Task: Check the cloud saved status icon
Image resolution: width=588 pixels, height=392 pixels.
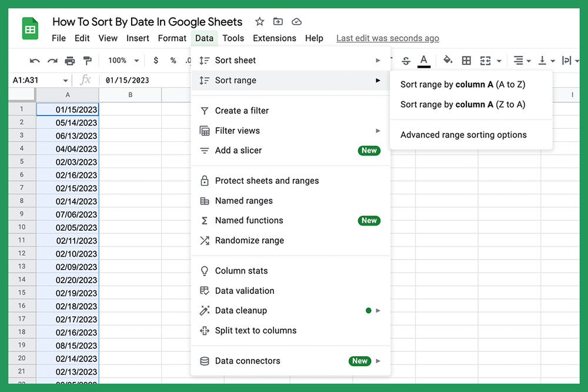Action: point(296,22)
